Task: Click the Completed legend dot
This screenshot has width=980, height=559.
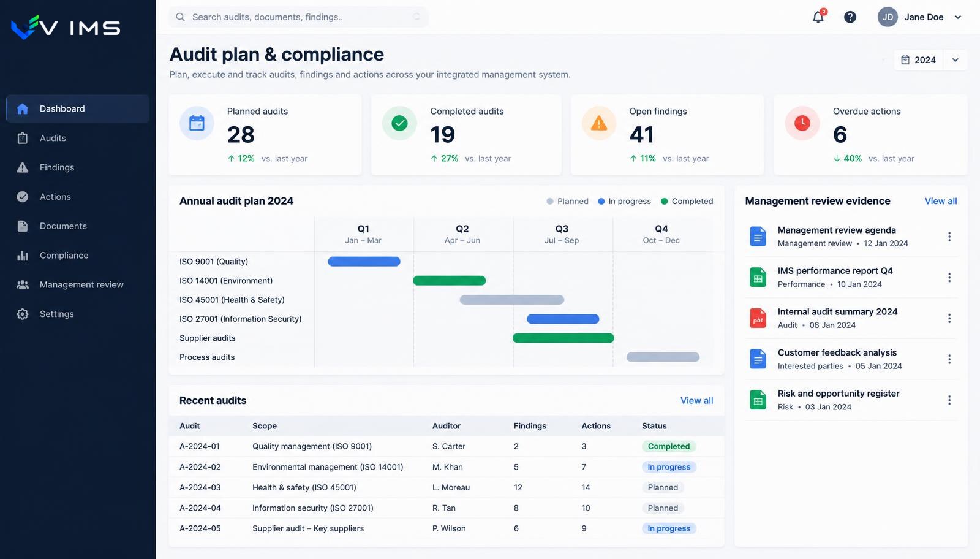Action: point(665,201)
